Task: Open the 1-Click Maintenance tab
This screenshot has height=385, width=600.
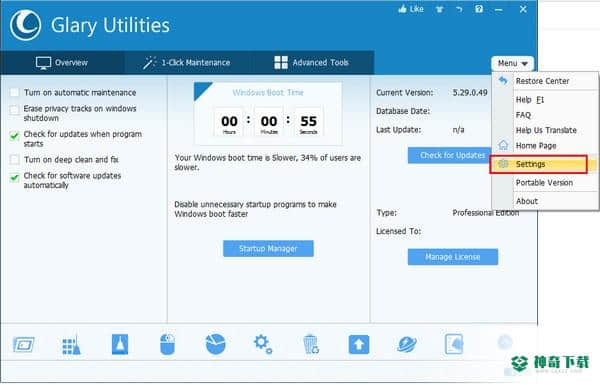Action: (x=187, y=62)
